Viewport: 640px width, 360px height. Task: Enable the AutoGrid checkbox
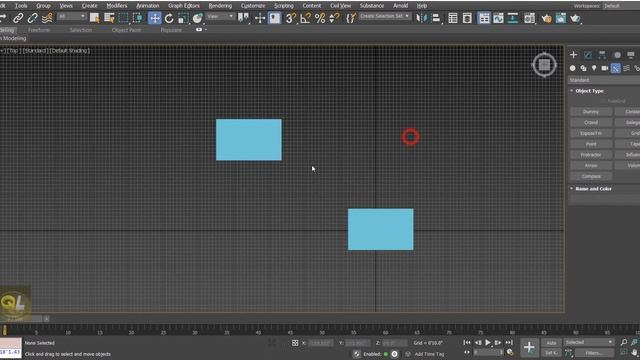coord(603,100)
